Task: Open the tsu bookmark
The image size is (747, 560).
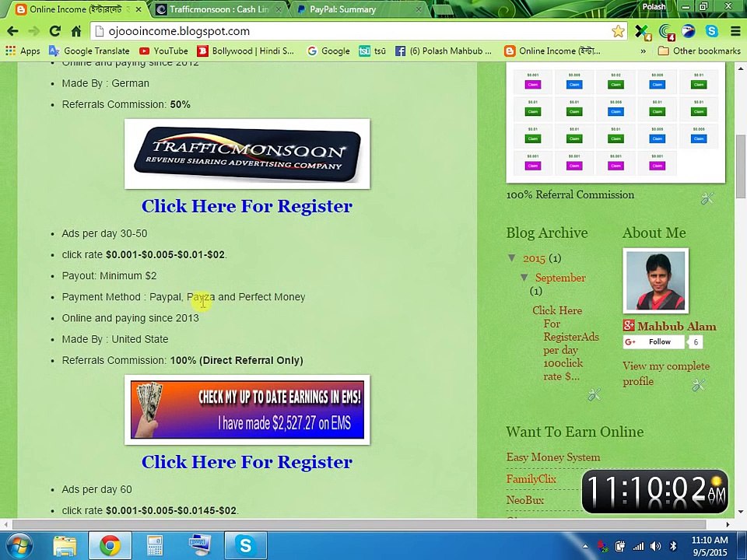Action: coord(372,51)
